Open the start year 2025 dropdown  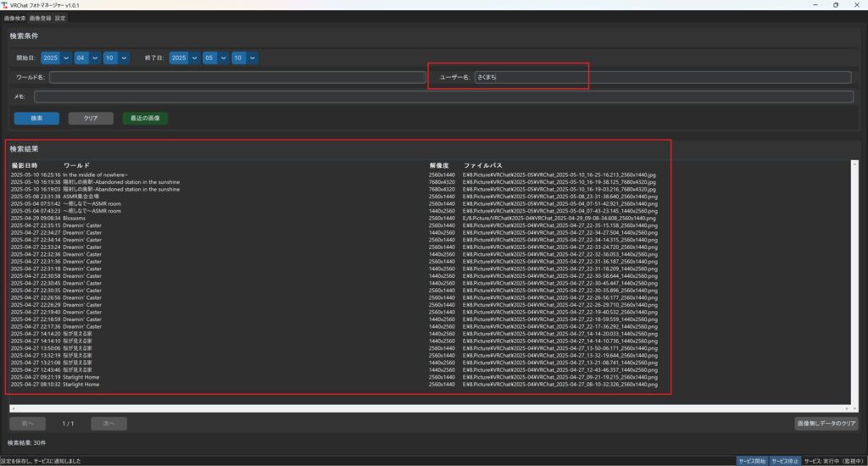pyautogui.click(x=56, y=58)
